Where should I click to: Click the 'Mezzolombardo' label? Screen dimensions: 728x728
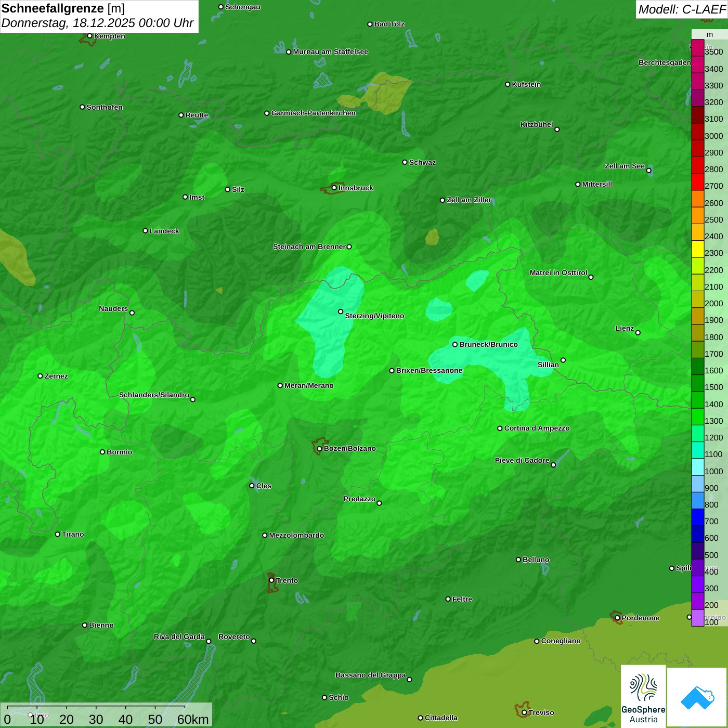[x=296, y=535]
